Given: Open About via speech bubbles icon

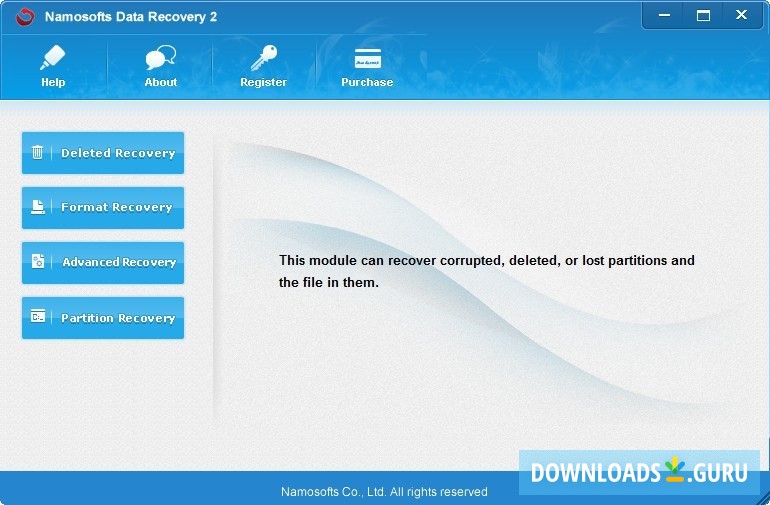Looking at the screenshot, I should tap(161, 57).
